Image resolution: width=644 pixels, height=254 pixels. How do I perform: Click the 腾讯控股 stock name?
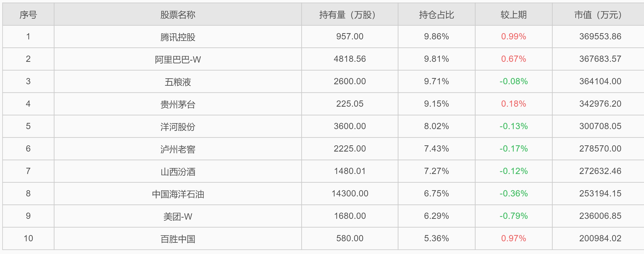coord(178,37)
